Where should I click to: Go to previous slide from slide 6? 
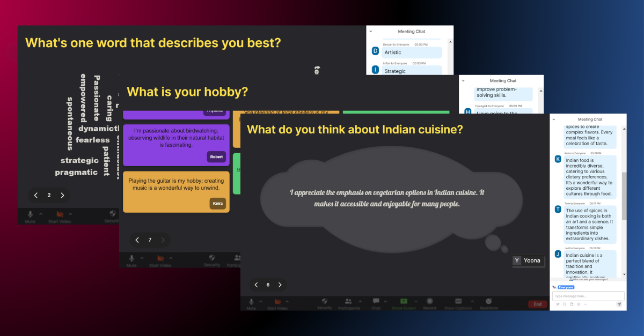click(256, 285)
